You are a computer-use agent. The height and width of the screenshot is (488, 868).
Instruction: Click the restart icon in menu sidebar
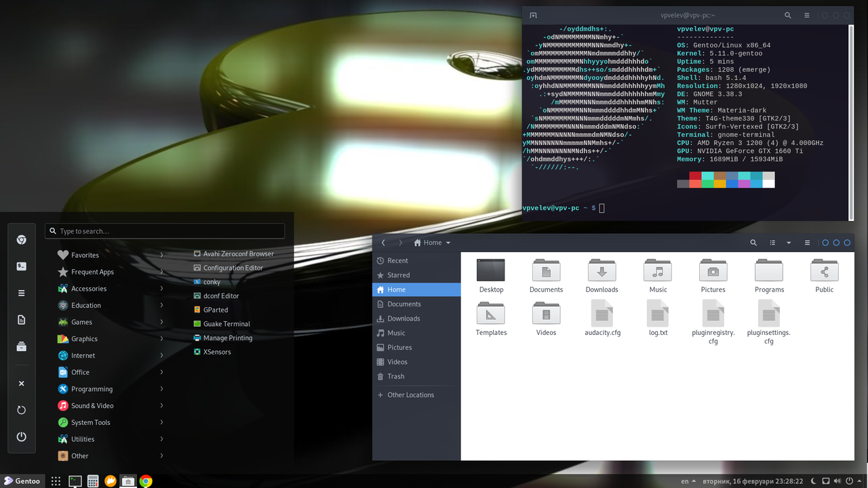click(21, 410)
